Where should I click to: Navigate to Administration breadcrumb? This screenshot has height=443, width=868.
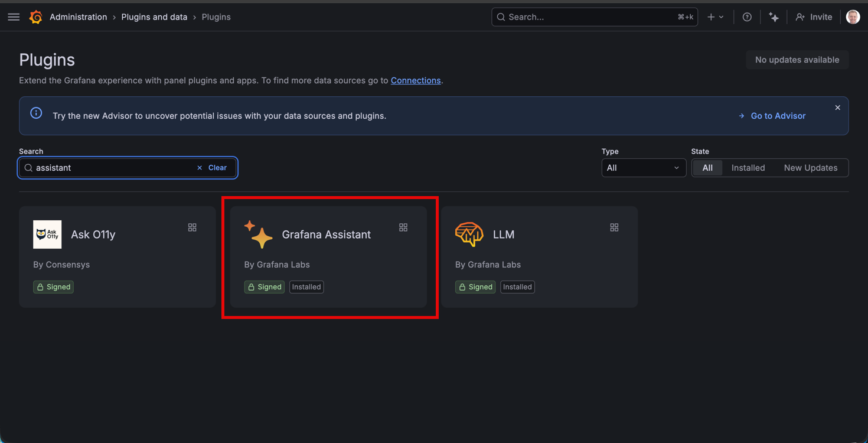click(79, 17)
